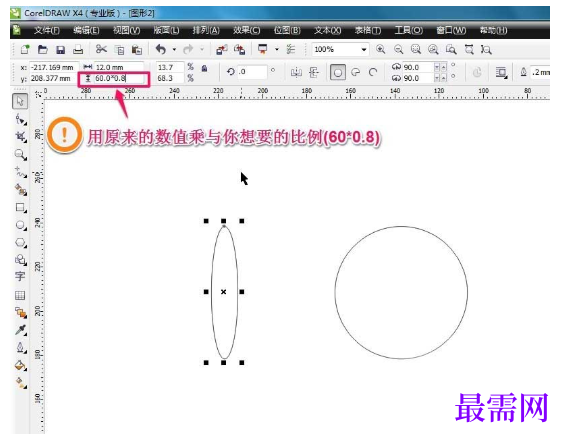Click the Paste icon
567x439 pixels.
tap(137, 50)
